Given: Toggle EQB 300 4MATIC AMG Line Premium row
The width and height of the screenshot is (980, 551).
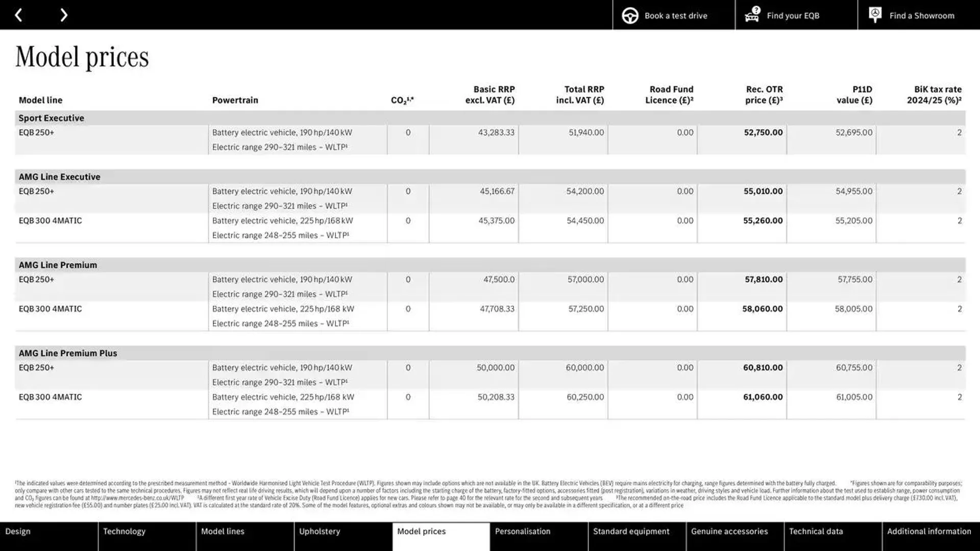Looking at the screenshot, I should pyautogui.click(x=50, y=308).
